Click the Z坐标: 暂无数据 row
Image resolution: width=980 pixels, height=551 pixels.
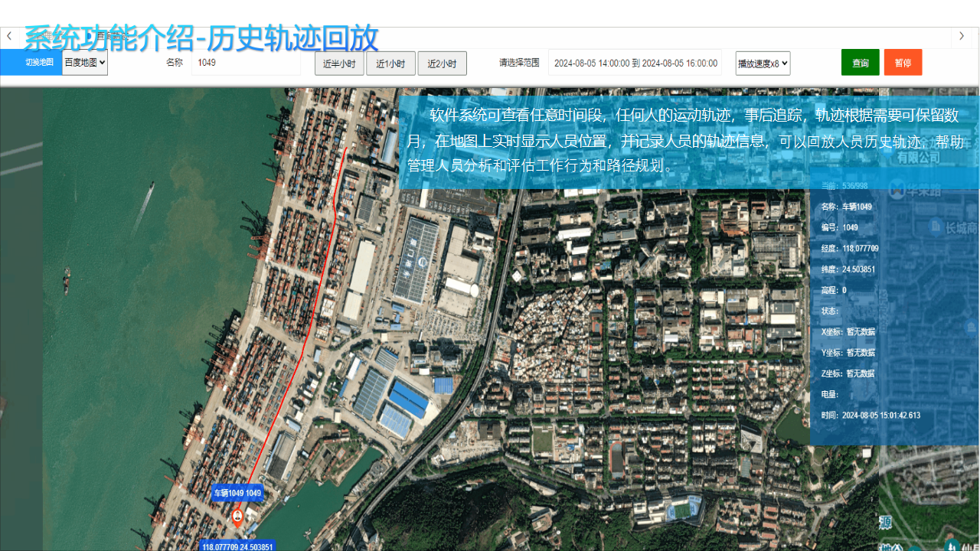pos(848,373)
